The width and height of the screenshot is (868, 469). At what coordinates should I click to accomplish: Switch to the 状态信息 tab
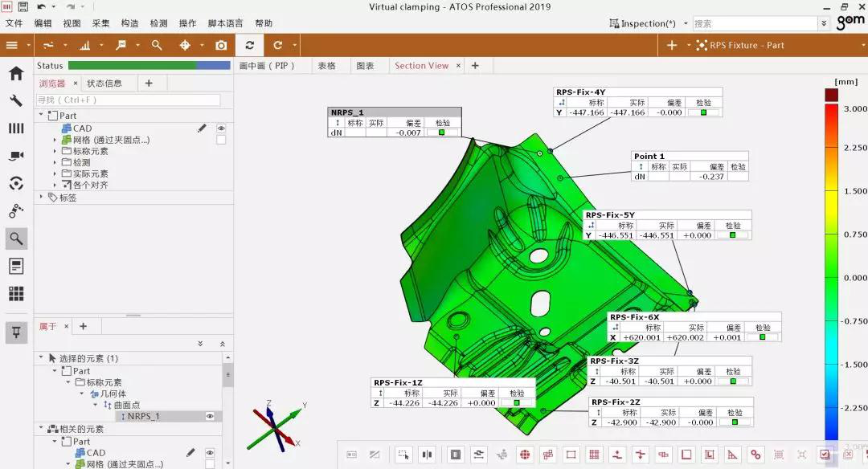coord(104,83)
